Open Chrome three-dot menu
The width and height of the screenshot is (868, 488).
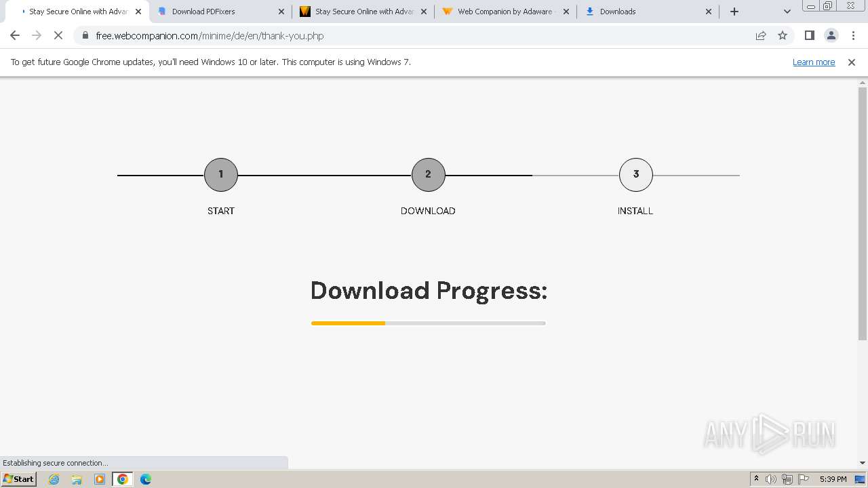[x=853, y=35]
